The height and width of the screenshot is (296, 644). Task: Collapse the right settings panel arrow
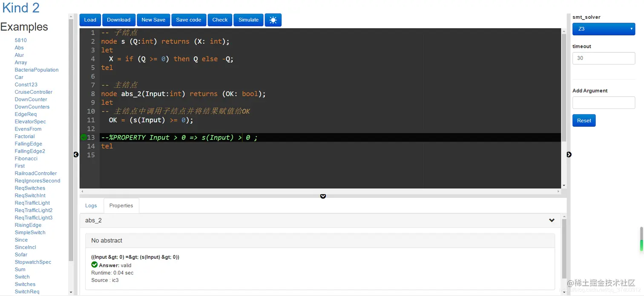click(569, 154)
